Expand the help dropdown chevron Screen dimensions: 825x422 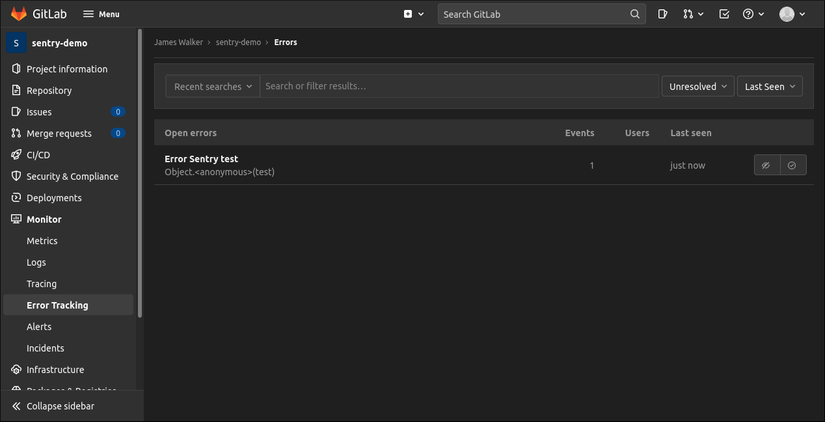coord(761,14)
